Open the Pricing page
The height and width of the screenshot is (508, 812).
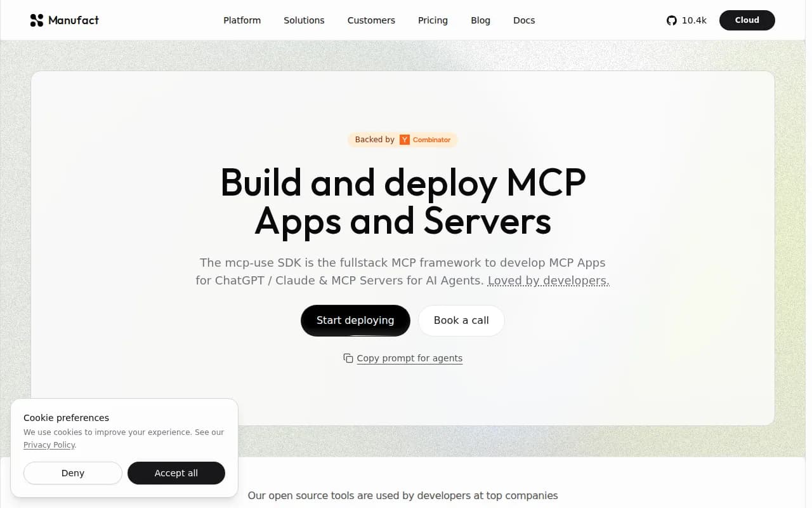coord(433,20)
